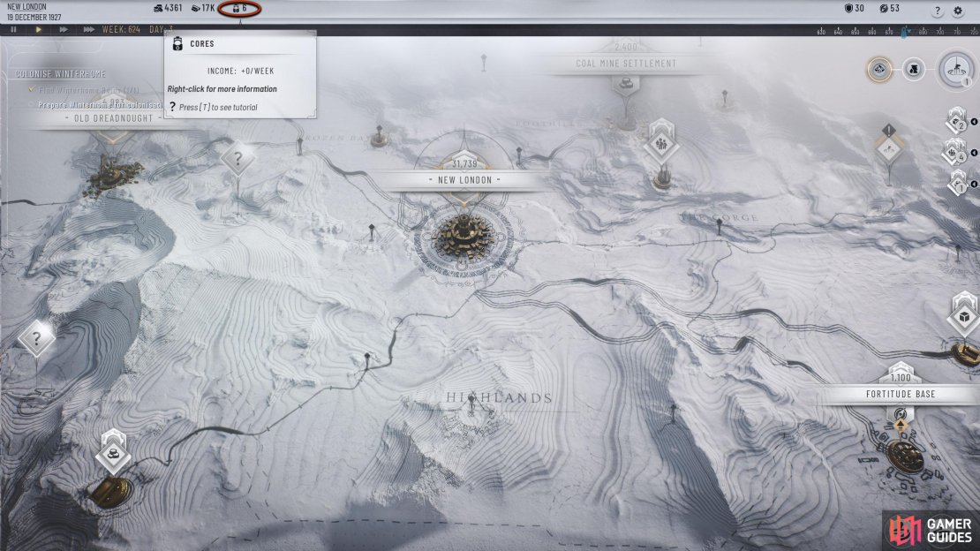The image size is (980, 551).
Task: Open the help question mark button
Action: click(x=937, y=11)
